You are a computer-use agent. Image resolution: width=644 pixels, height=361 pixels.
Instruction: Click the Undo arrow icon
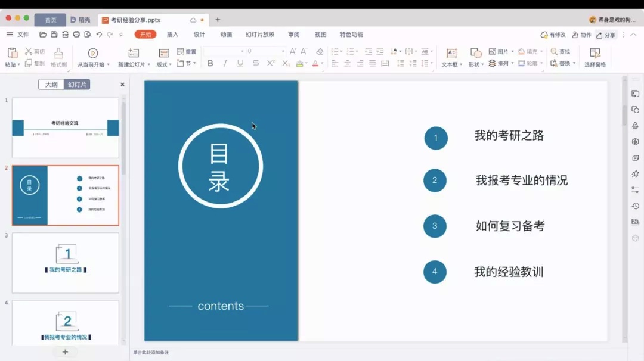[99, 35]
